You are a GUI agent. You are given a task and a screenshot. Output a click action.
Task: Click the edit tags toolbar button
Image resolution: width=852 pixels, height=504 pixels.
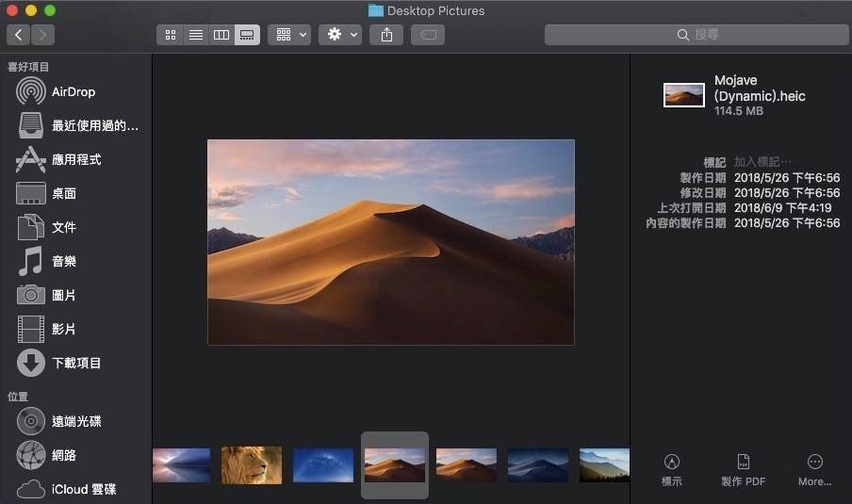click(x=428, y=35)
